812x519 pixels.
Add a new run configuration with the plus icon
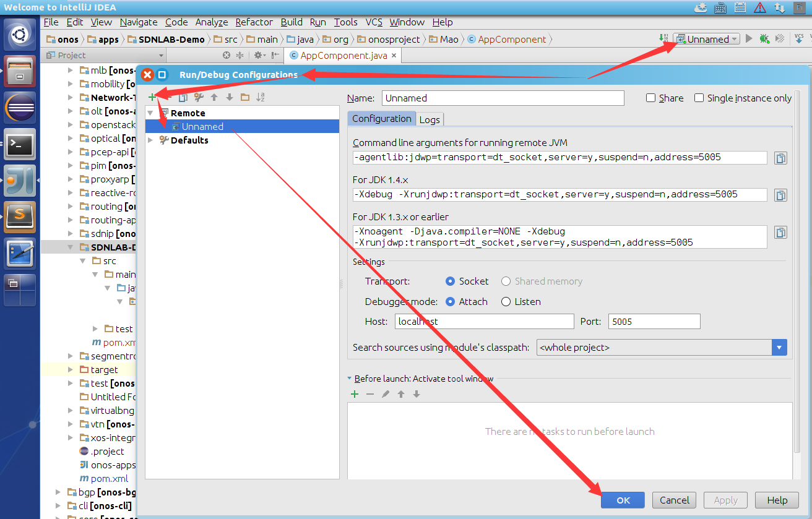pos(152,97)
